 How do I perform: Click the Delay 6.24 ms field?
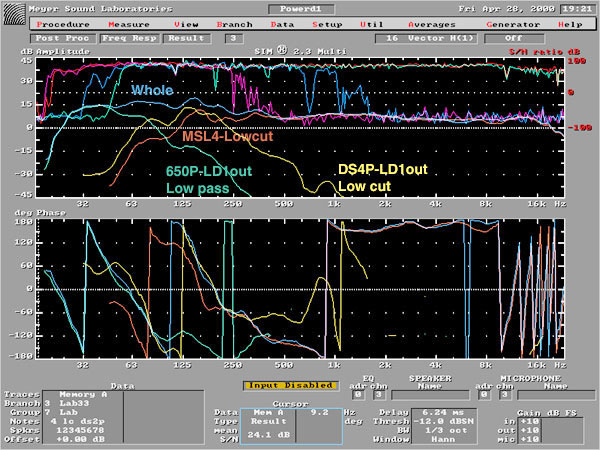(x=443, y=412)
